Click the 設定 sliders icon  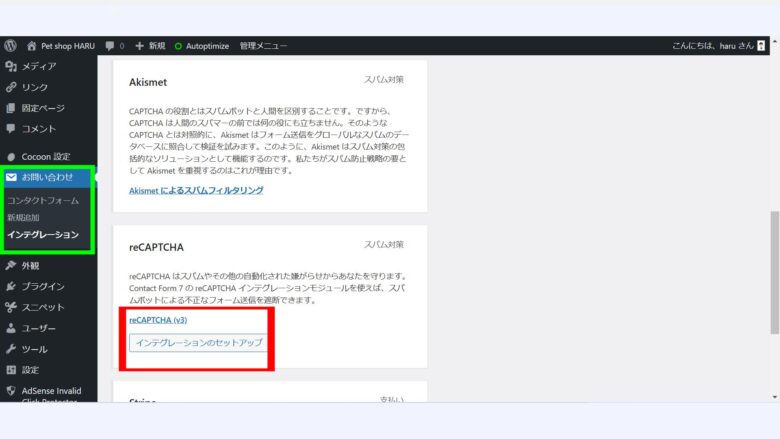click(x=11, y=370)
